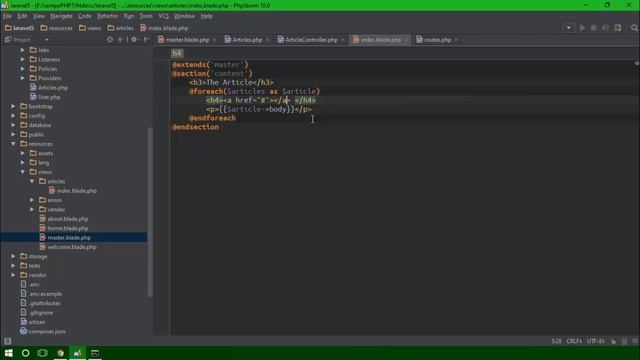
Task: Collapse the views folder
Action: pos(23,172)
